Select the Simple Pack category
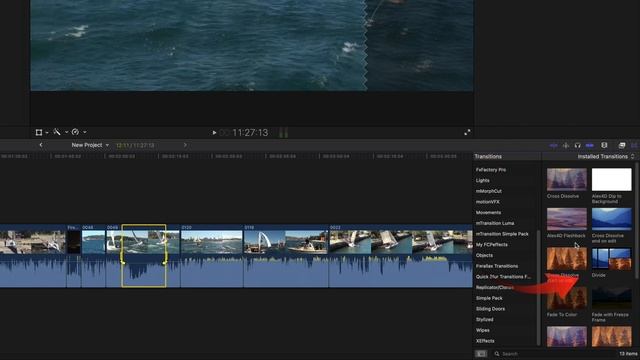Screen dimensions: 640x360 pyautogui.click(x=489, y=298)
